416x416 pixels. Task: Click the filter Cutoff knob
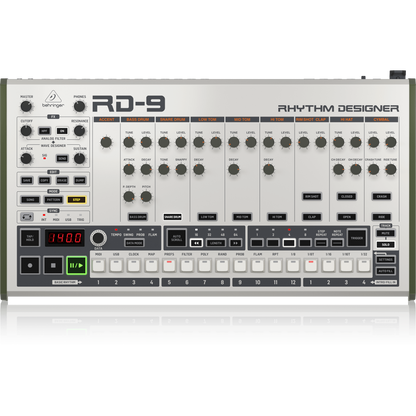tap(26, 131)
